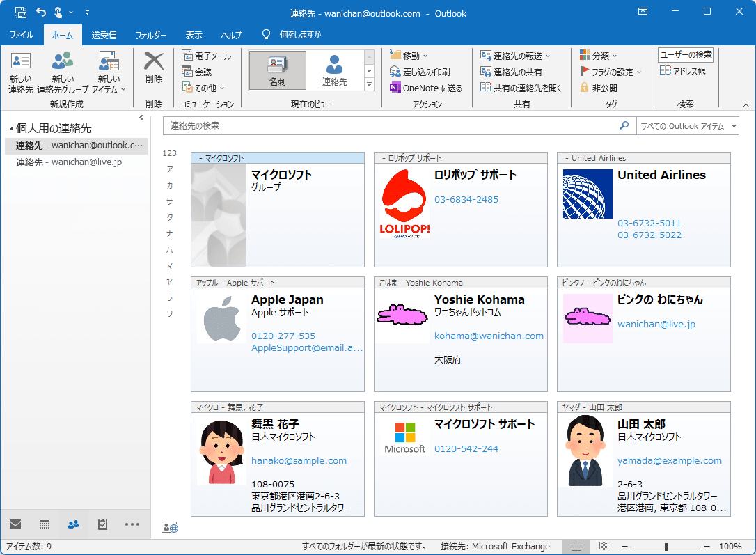Switch to Calendar navigation icon
The height and width of the screenshot is (555, 756).
(x=45, y=524)
